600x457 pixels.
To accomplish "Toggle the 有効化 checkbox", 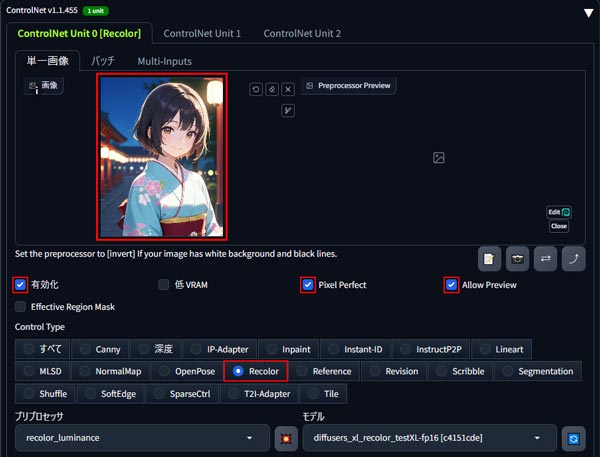I will click(x=20, y=285).
